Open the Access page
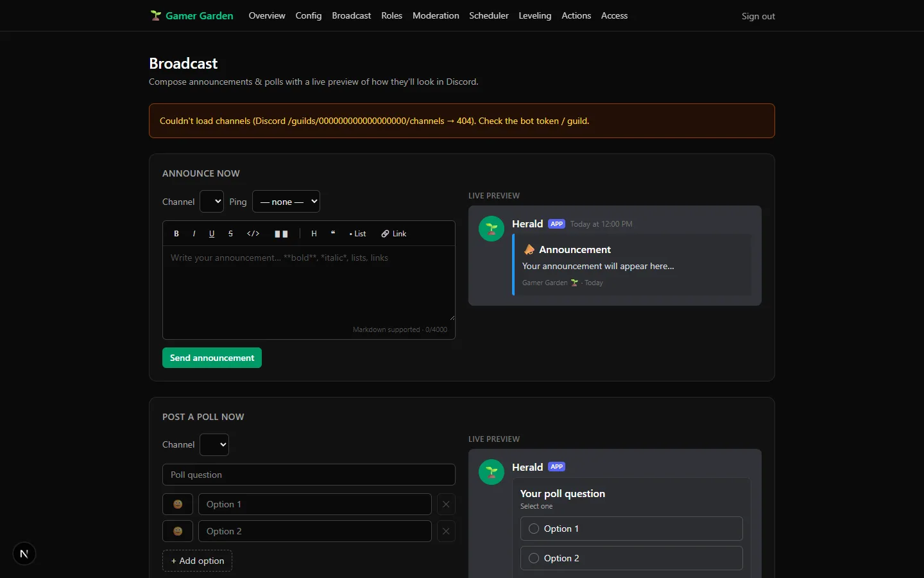The width and height of the screenshot is (924, 578). (614, 15)
